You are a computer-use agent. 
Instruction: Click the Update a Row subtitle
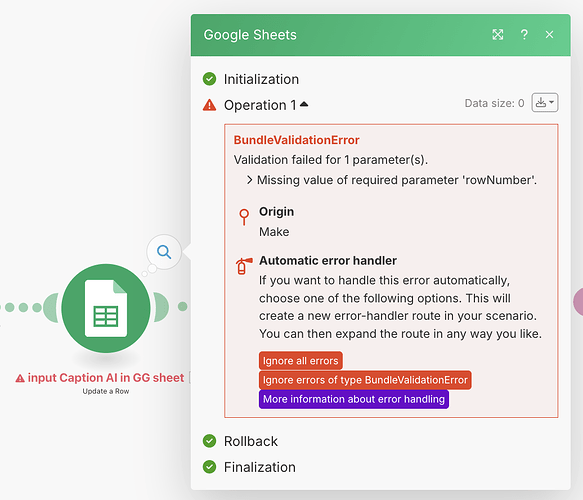tap(106, 391)
